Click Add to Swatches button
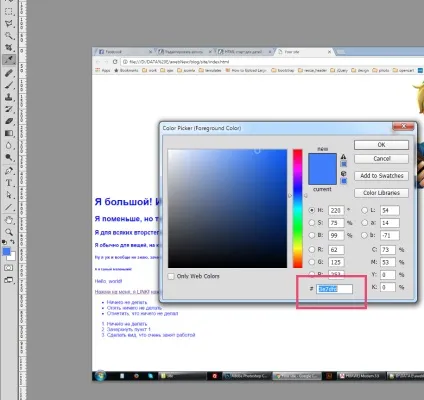Image resolution: width=424 pixels, height=400 pixels. tap(381, 176)
